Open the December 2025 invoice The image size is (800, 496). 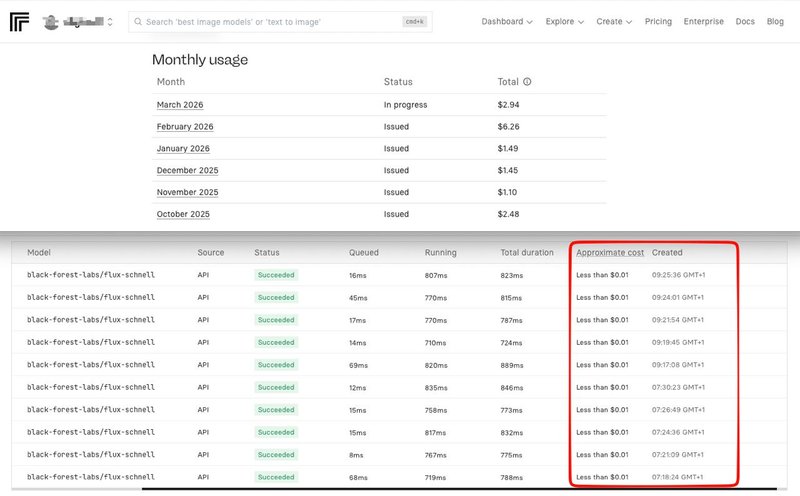pos(187,170)
